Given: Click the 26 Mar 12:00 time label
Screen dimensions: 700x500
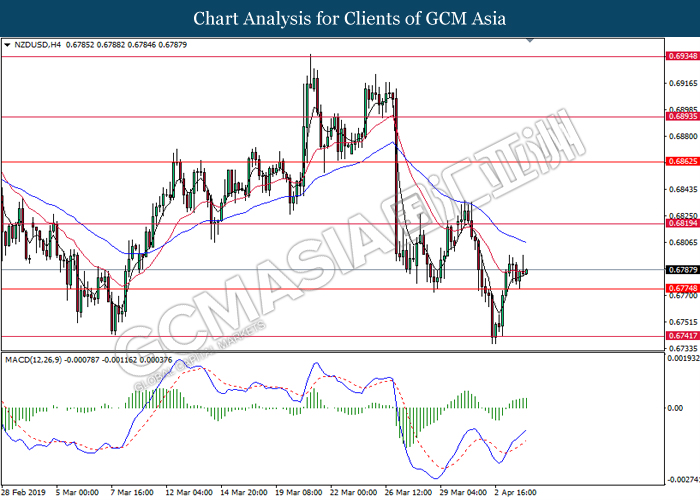Looking at the screenshot, I should tap(408, 492).
